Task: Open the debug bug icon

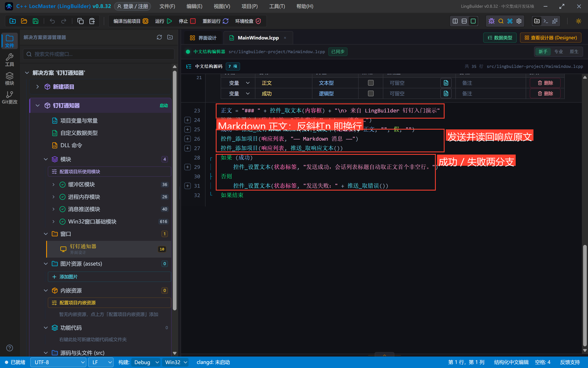Action: [x=491, y=21]
